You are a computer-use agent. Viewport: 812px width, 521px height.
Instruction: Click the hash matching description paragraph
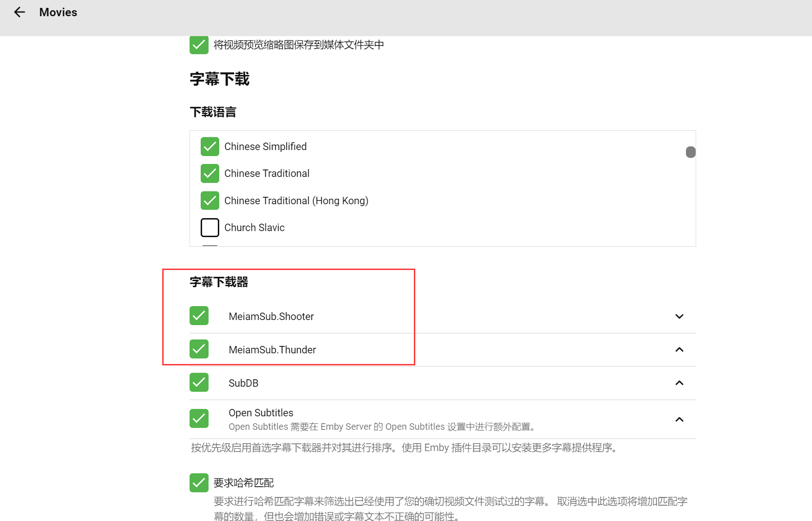(450, 508)
